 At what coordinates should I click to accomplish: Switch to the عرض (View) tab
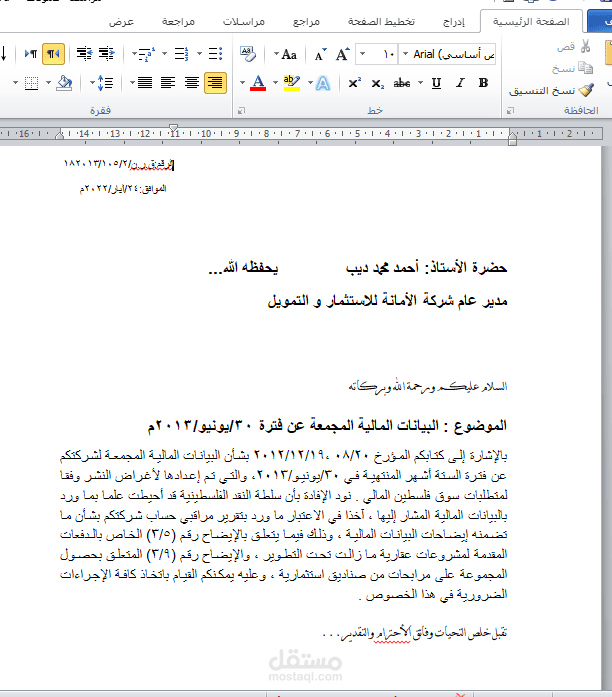pos(121,21)
